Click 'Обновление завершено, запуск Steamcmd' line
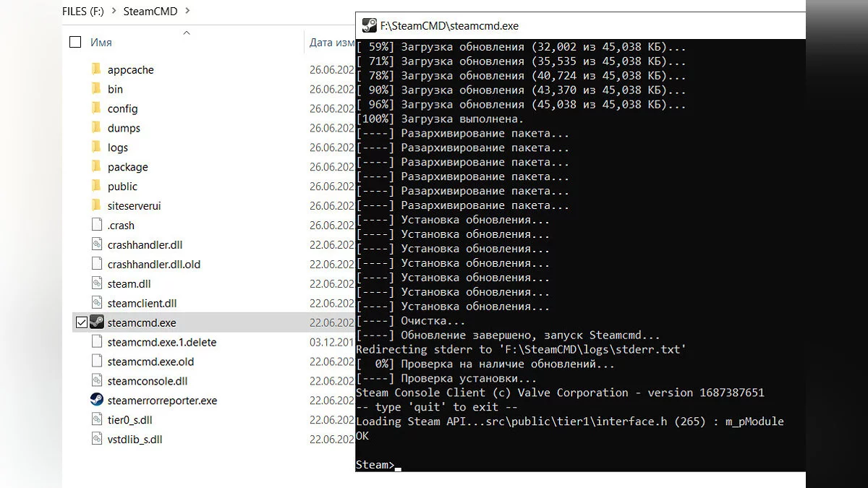The width and height of the screenshot is (868, 488). pyautogui.click(x=508, y=335)
